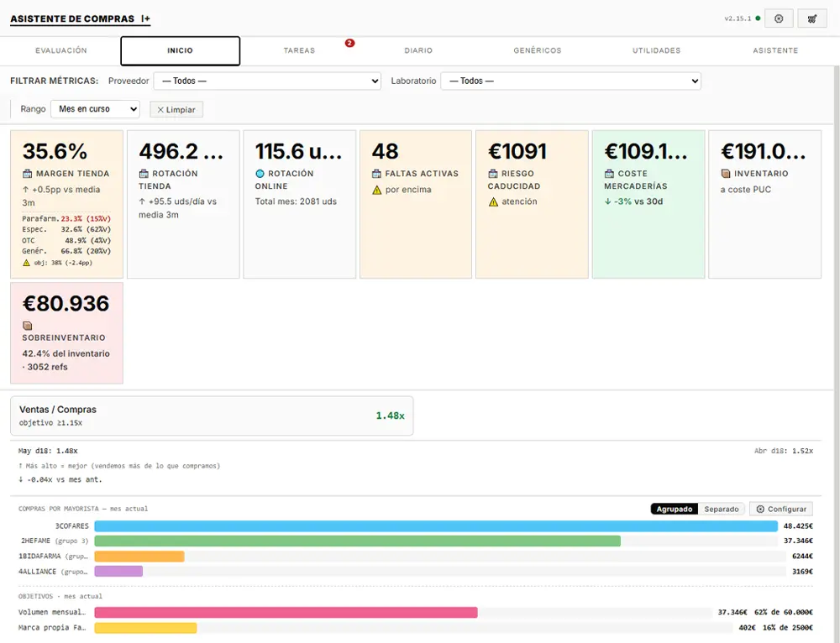The height and width of the screenshot is (643, 840).
Task: Click the warning icon next to 'por encima'
Action: (376, 190)
